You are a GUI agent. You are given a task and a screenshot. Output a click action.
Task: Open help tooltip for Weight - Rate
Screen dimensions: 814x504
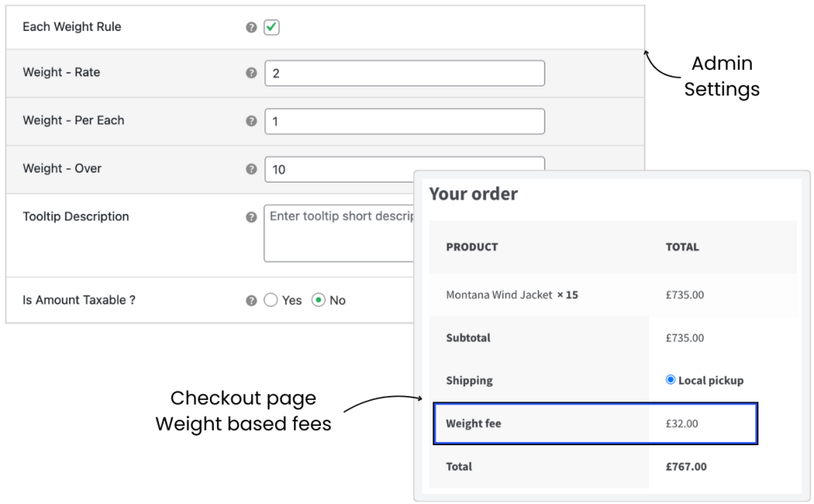point(251,72)
